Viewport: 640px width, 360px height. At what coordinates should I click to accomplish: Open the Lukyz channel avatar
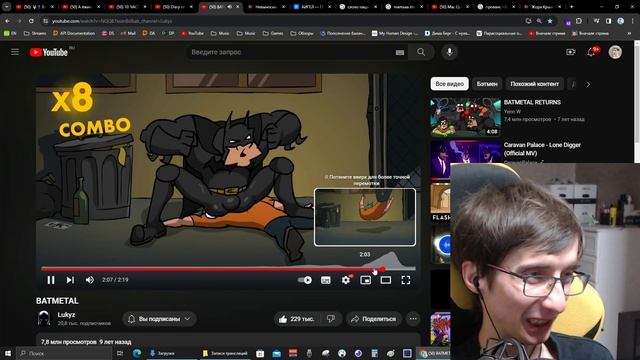pos(44,318)
